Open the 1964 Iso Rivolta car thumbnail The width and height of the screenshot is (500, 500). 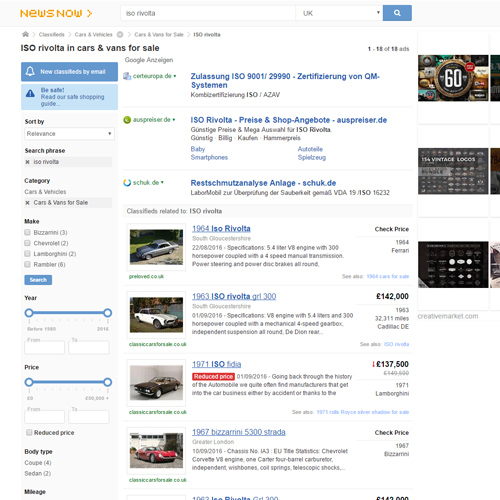(156, 247)
